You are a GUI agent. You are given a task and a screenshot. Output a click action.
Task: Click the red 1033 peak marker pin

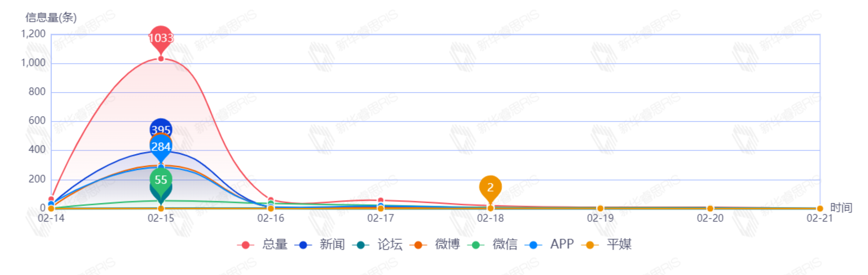tap(161, 37)
